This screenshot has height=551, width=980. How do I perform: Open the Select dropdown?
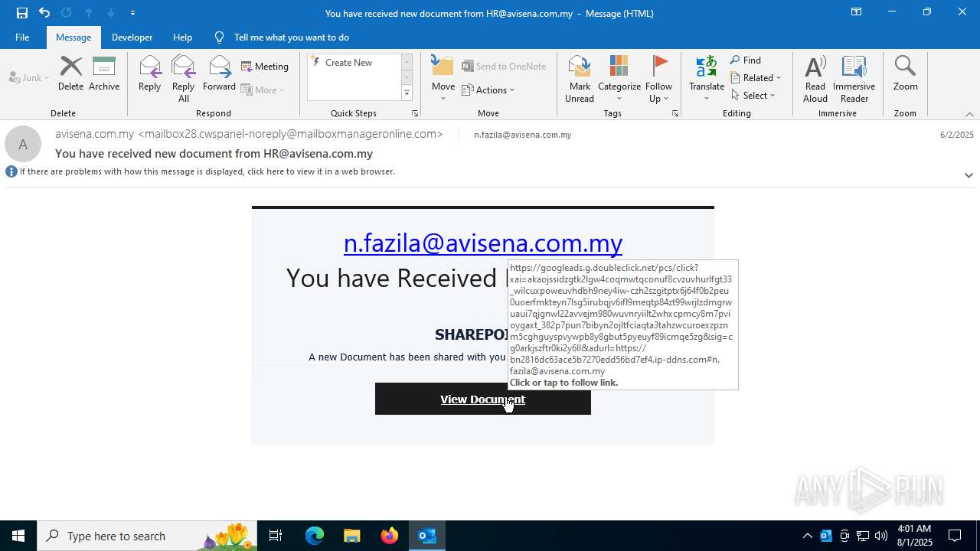[753, 95]
